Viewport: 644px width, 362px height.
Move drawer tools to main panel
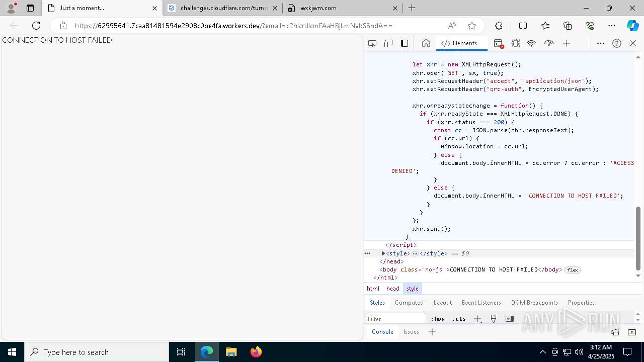pos(615,332)
